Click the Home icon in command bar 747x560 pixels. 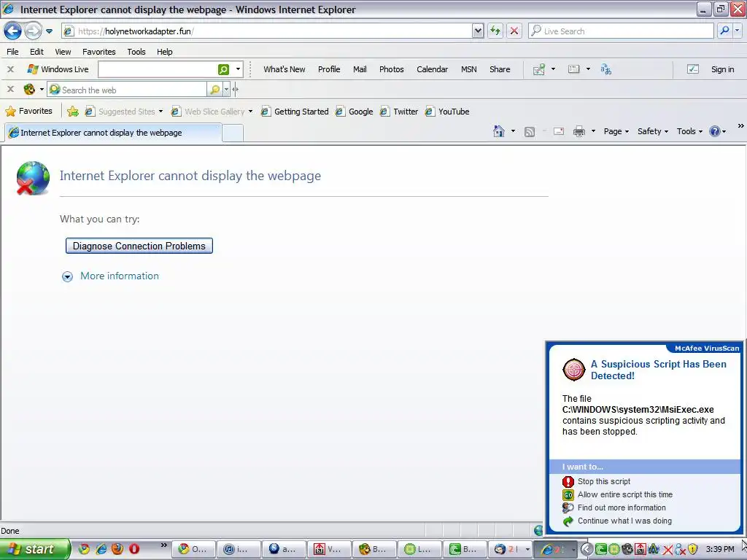tap(499, 131)
